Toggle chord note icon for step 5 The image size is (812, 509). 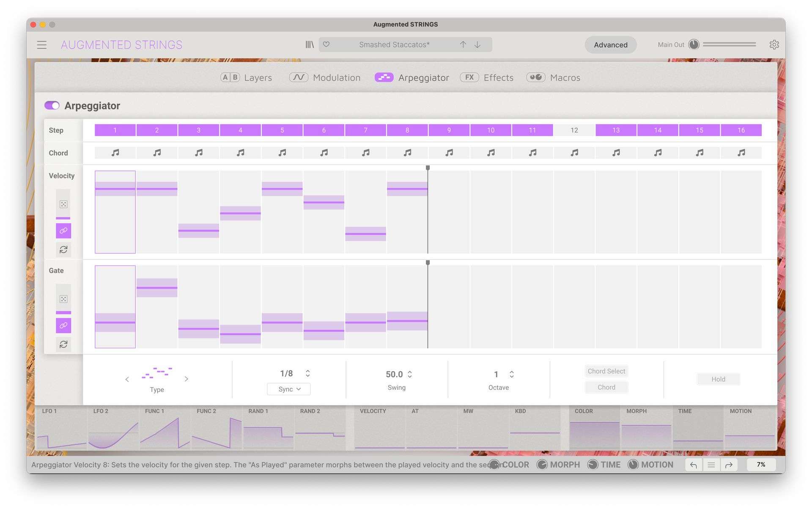pyautogui.click(x=282, y=153)
